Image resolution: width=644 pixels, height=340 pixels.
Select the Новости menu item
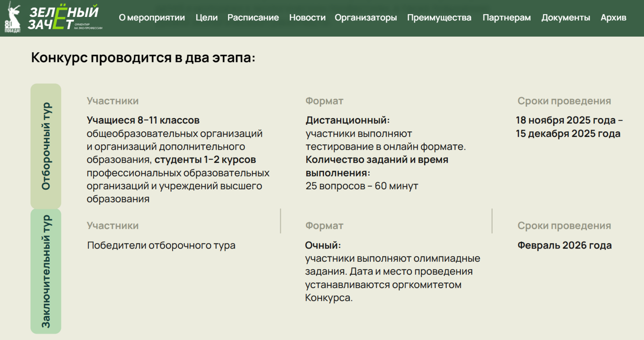tap(308, 18)
